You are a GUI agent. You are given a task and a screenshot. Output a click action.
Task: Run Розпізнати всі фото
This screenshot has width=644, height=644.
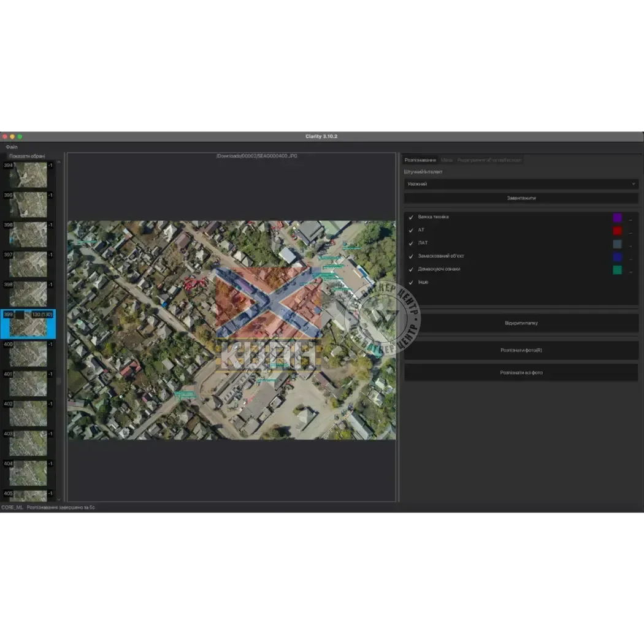pyautogui.click(x=521, y=372)
